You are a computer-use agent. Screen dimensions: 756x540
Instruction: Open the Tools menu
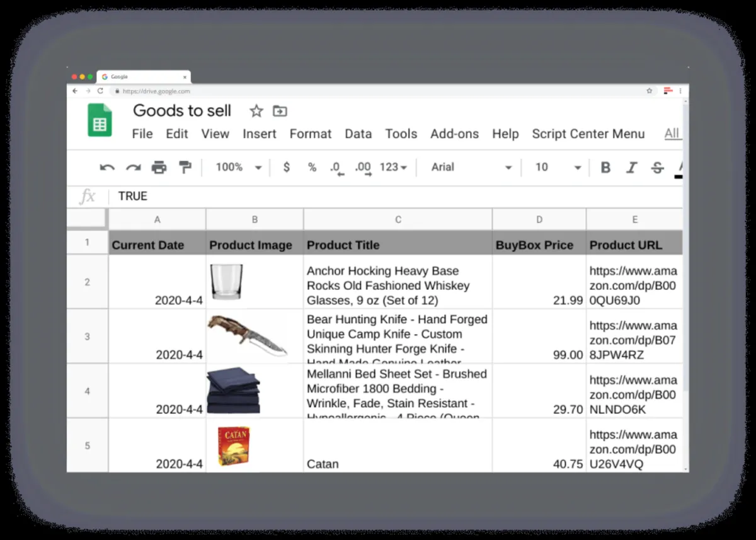pos(401,134)
